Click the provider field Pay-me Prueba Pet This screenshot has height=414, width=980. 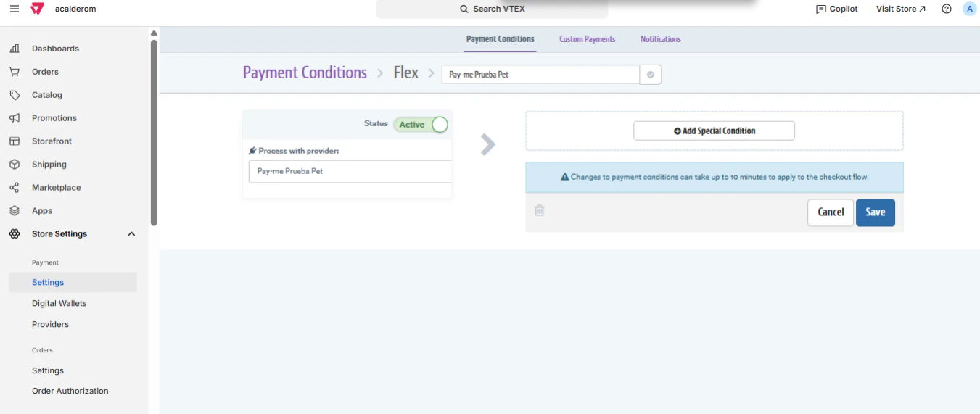350,171
